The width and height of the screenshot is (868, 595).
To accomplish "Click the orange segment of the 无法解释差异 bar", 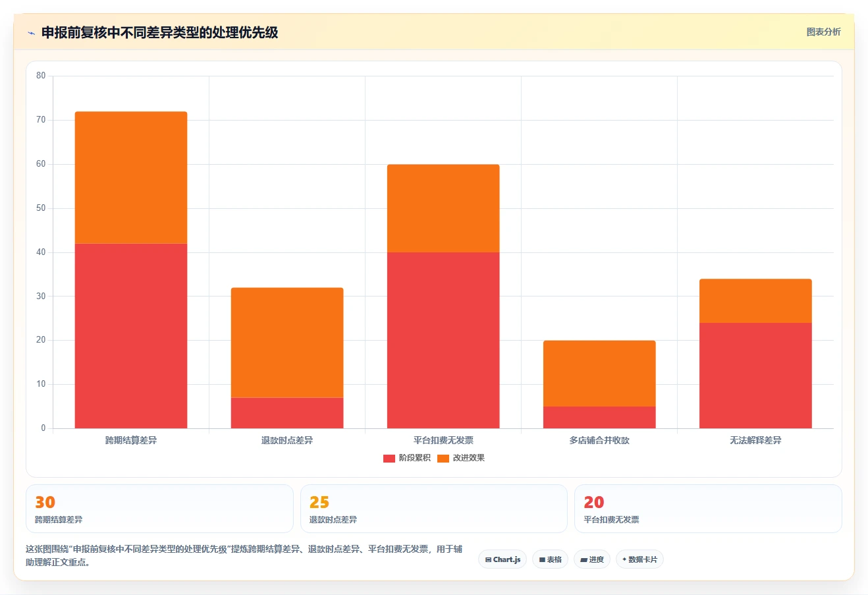I will coord(755,300).
